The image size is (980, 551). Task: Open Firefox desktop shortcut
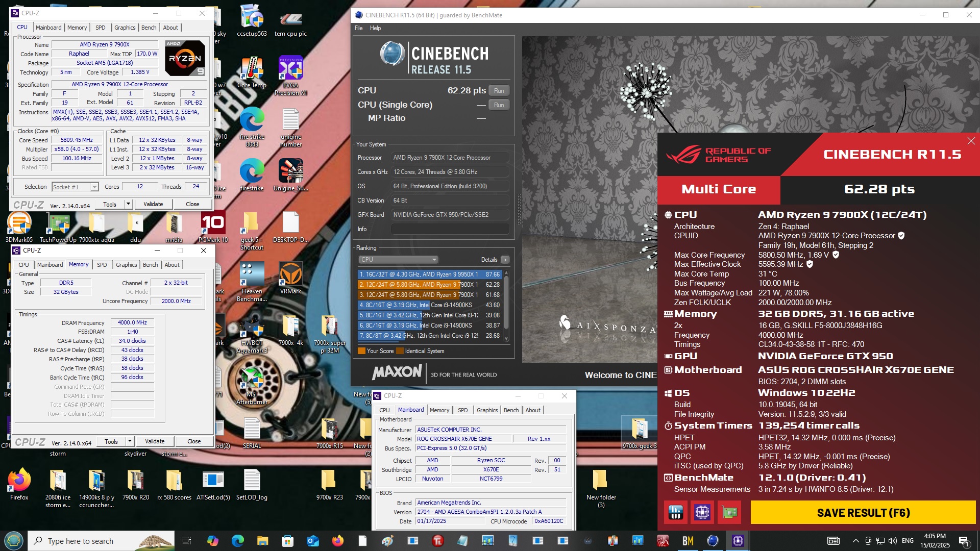pyautogui.click(x=19, y=485)
